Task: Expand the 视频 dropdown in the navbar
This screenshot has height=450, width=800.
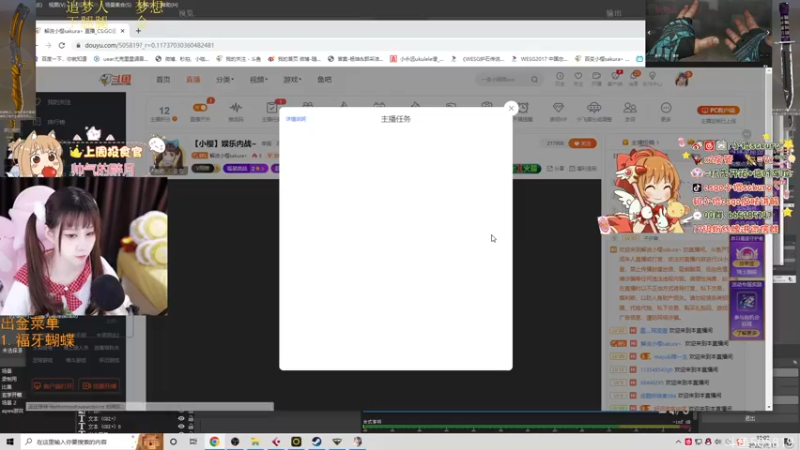Action: pos(258,80)
